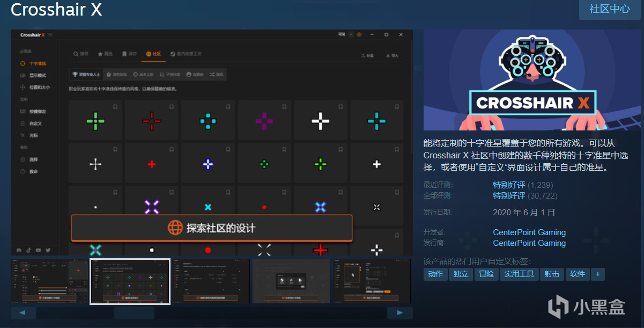The image size is (644, 328).
Task: Switch to the 搜寻 search tab
Action: [x=81, y=54]
